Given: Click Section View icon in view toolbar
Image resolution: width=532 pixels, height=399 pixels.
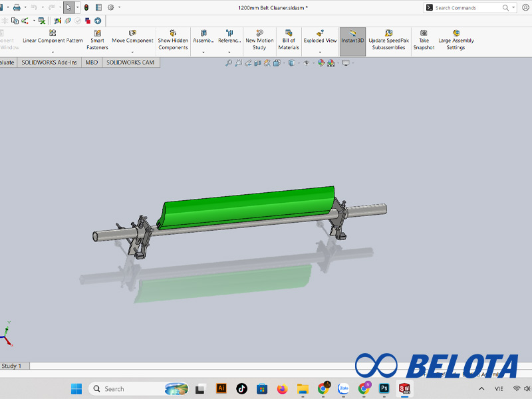Looking at the screenshot, I should pos(258,63).
